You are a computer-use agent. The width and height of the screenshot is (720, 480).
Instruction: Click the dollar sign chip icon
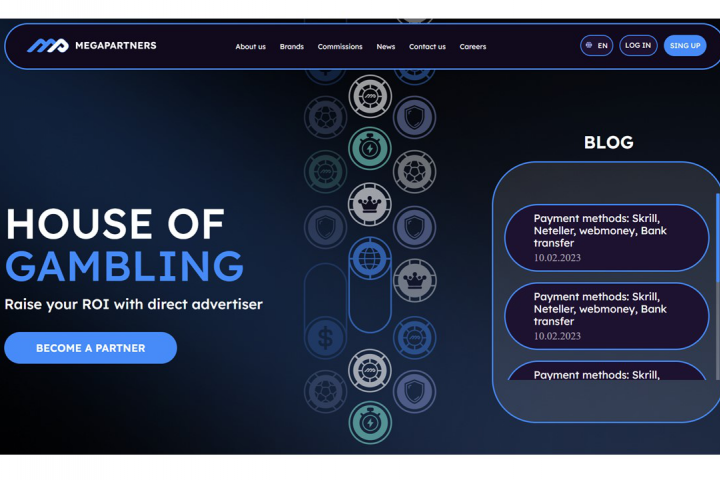pyautogui.click(x=326, y=338)
